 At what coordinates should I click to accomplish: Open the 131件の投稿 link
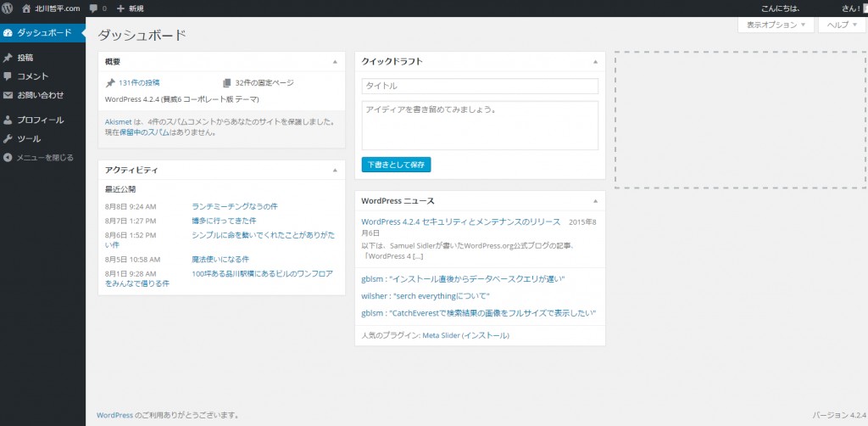point(139,82)
